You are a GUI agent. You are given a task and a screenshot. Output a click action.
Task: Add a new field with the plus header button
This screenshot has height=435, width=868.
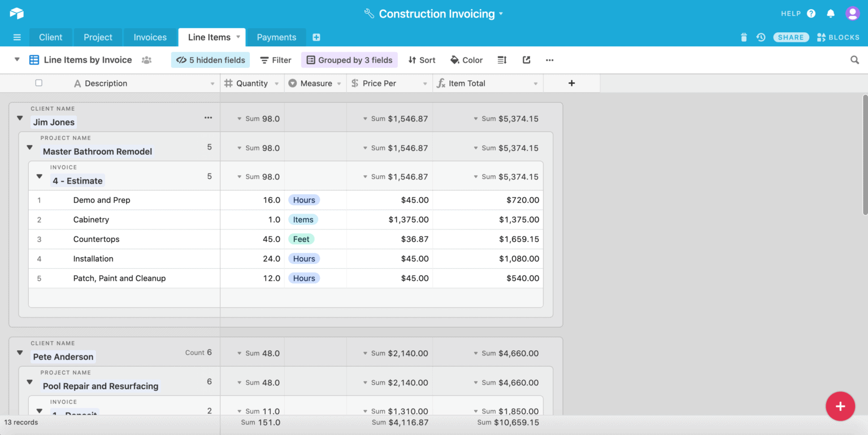tap(571, 83)
